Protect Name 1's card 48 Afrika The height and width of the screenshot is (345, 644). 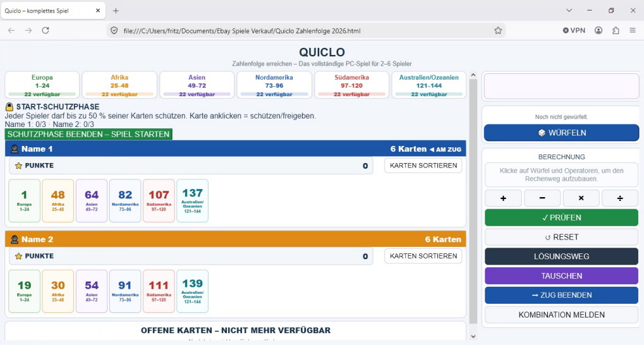[x=58, y=201]
